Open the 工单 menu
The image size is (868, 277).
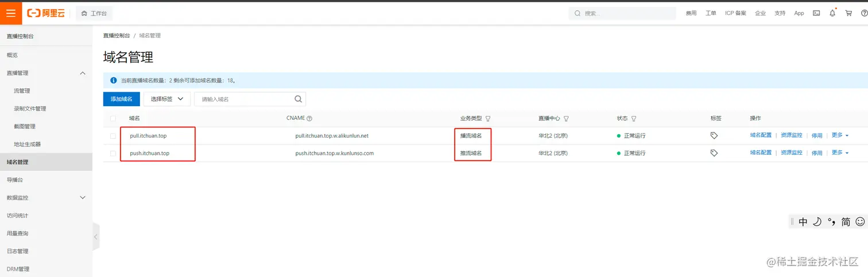tap(711, 13)
